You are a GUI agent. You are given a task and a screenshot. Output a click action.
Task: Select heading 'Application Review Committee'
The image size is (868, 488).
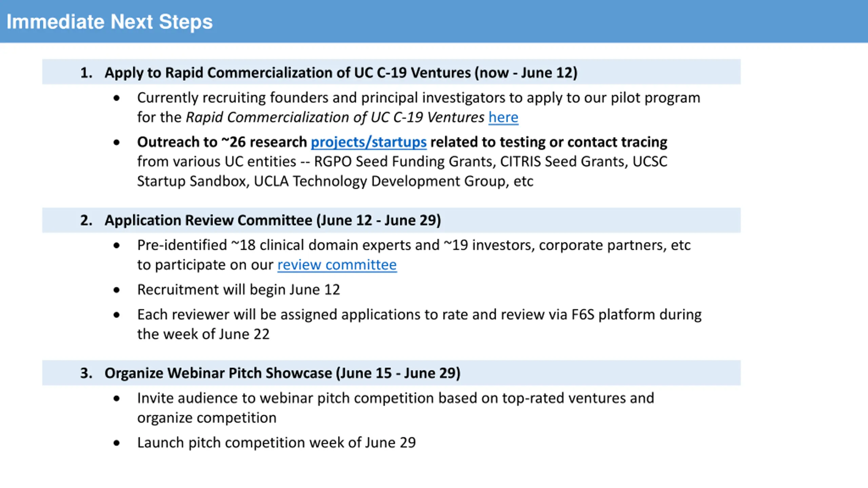tap(273, 220)
